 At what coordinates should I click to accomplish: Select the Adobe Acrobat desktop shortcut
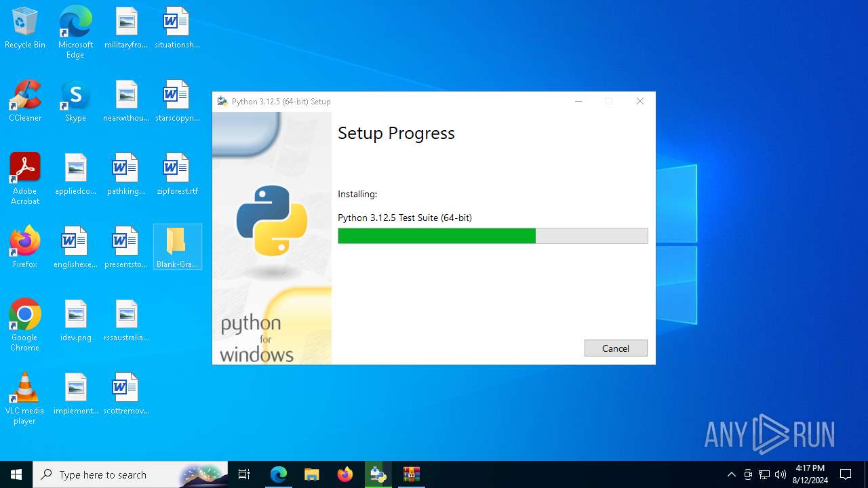pyautogui.click(x=25, y=179)
